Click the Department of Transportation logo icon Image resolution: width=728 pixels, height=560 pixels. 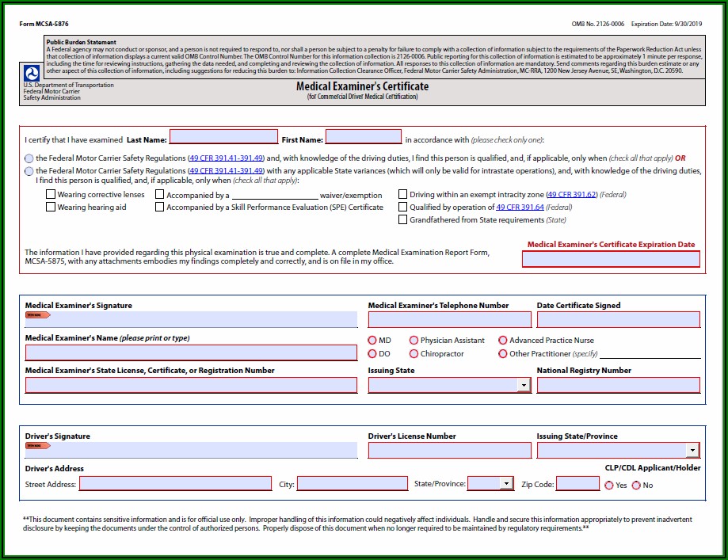pos(32,73)
